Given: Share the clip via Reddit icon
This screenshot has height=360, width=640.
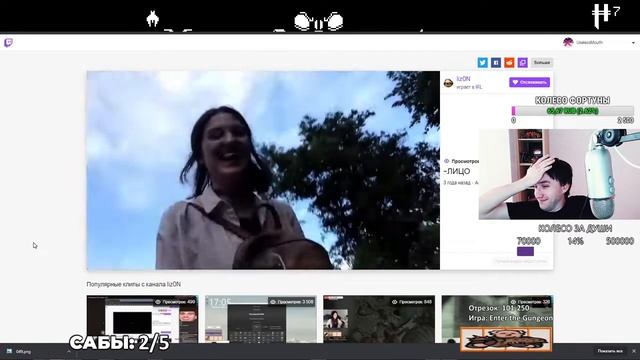Looking at the screenshot, I should click(x=509, y=62).
